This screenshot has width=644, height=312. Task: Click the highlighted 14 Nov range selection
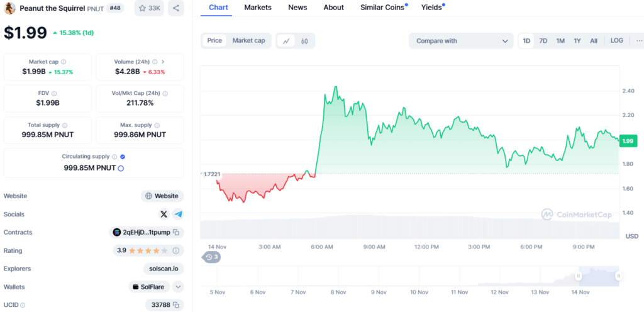point(599,276)
